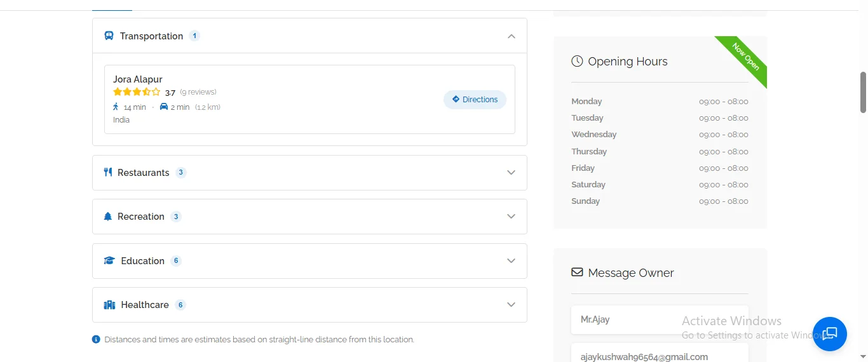Screen dimensions: 868x362
Task: Click the Education graduation cap icon
Action: point(109,261)
